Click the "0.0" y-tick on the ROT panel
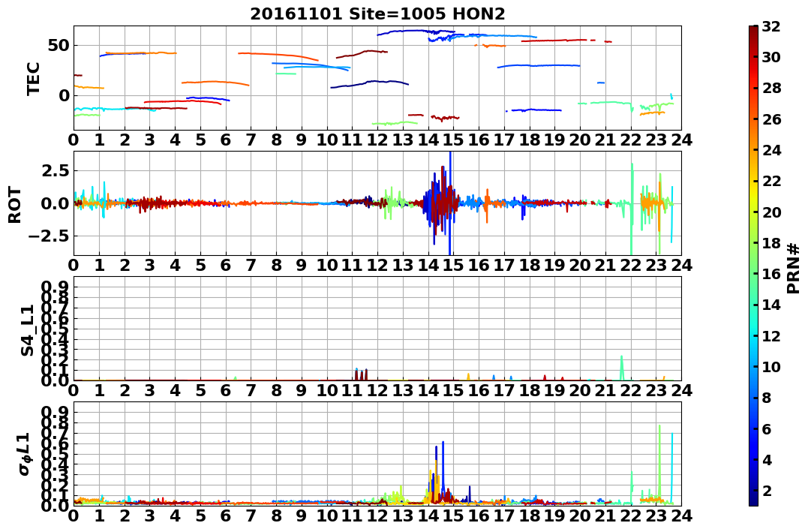 (x=56, y=203)
